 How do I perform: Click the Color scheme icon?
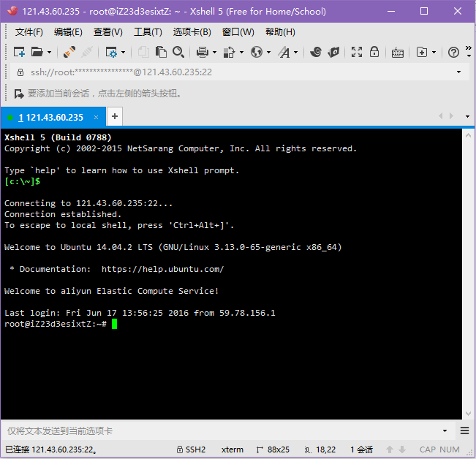point(229,52)
